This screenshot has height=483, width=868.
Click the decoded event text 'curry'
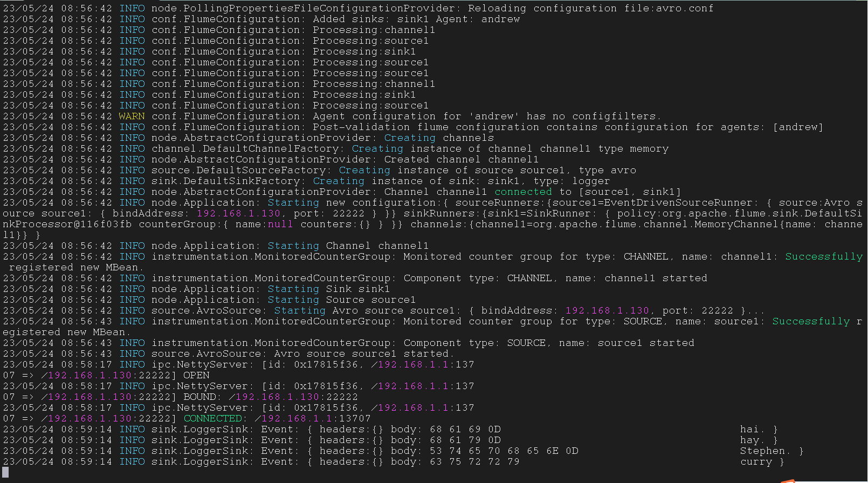tap(756, 462)
